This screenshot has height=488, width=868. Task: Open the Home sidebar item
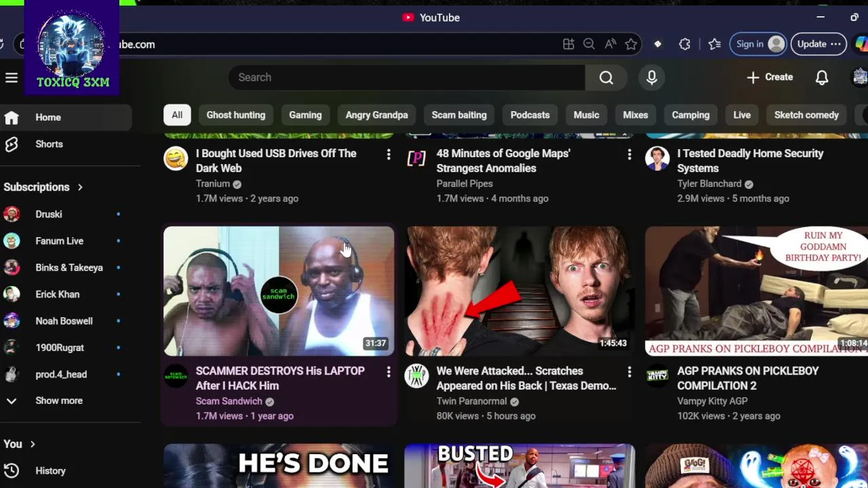[x=66, y=117]
